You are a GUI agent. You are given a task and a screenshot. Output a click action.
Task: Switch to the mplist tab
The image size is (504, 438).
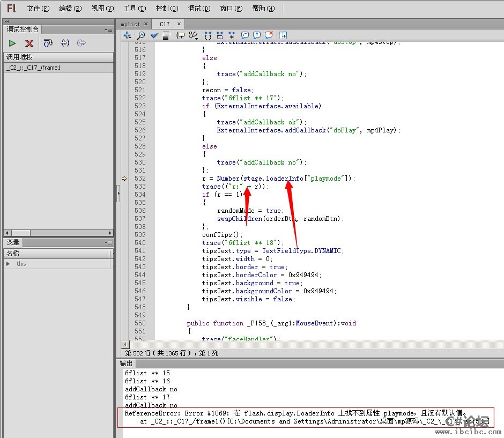[130, 24]
